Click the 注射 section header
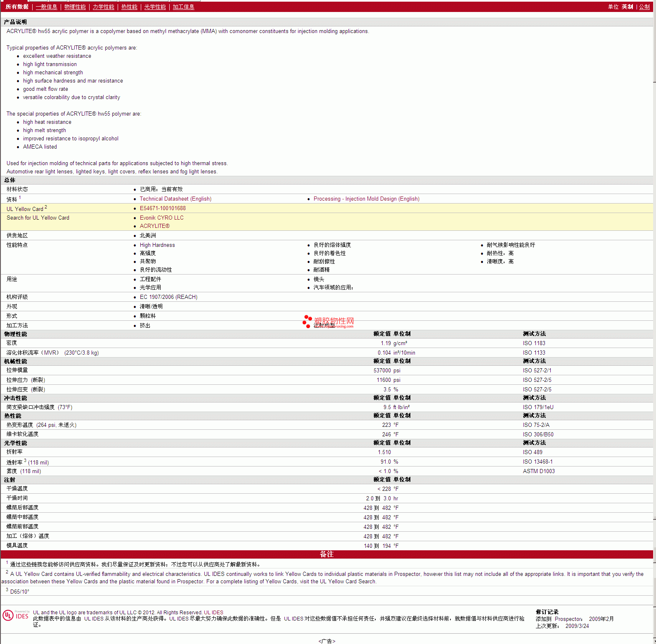Image resolution: width=656 pixels, height=644 pixels. point(9,480)
